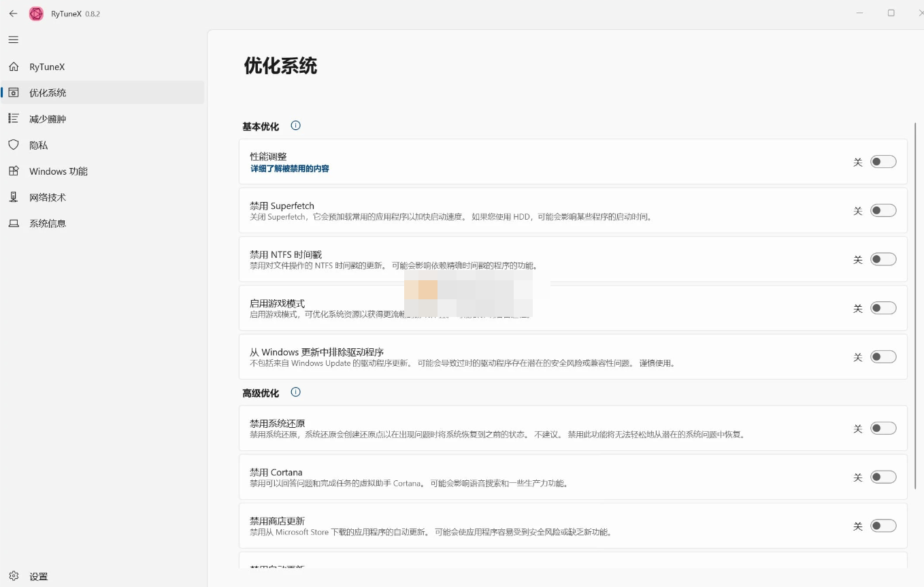Open 减少臃肿 via its list icon

coord(12,118)
